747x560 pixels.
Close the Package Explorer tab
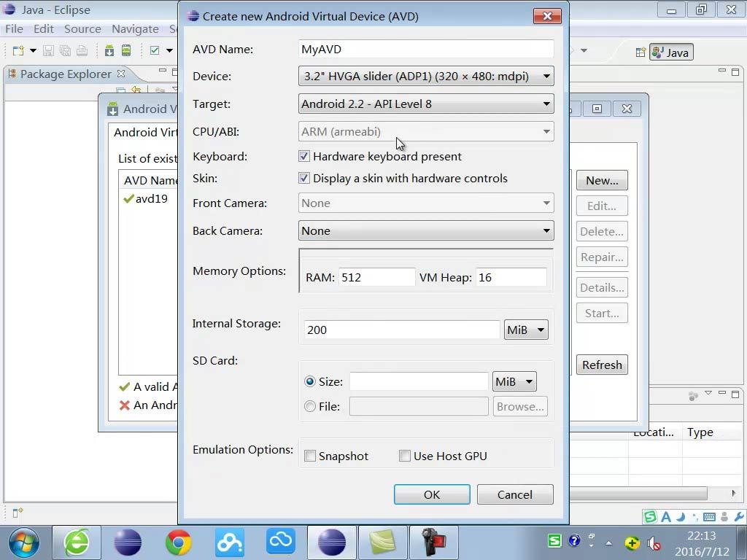tap(121, 74)
